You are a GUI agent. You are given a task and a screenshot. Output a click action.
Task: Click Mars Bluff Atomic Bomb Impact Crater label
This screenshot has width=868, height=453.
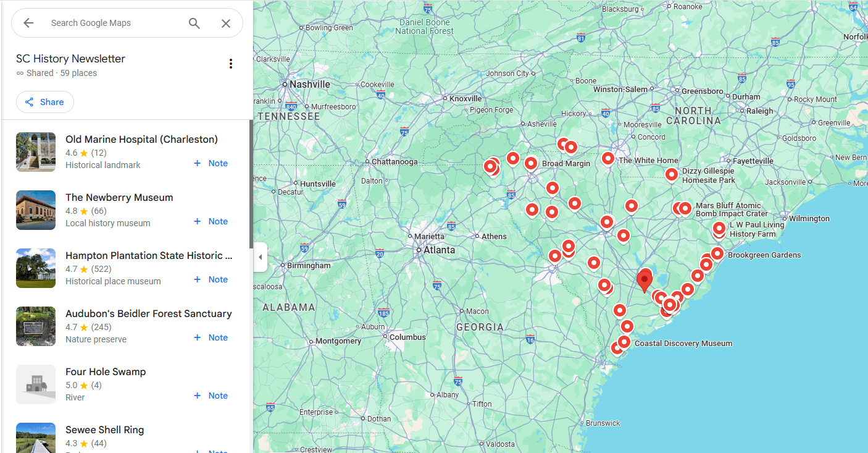click(x=732, y=210)
